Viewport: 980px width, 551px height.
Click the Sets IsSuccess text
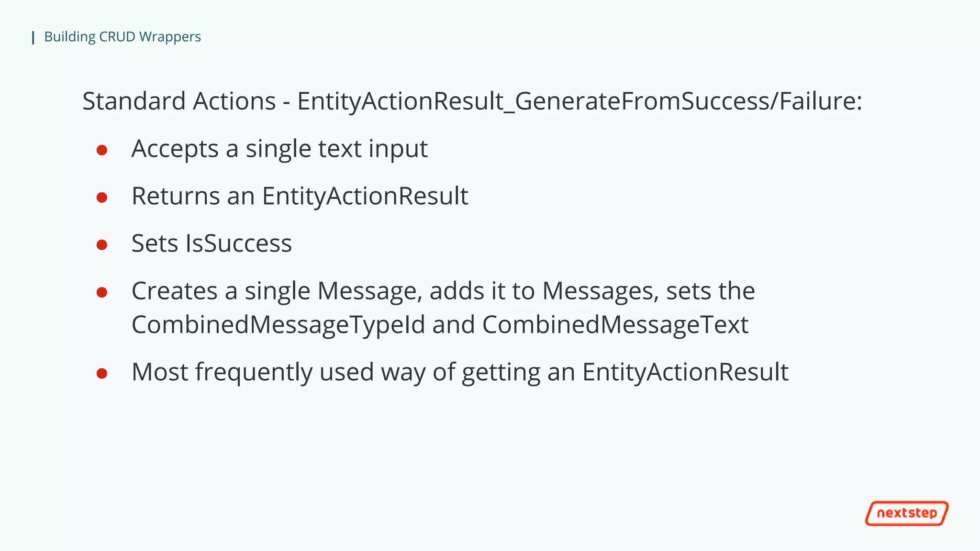(x=212, y=243)
